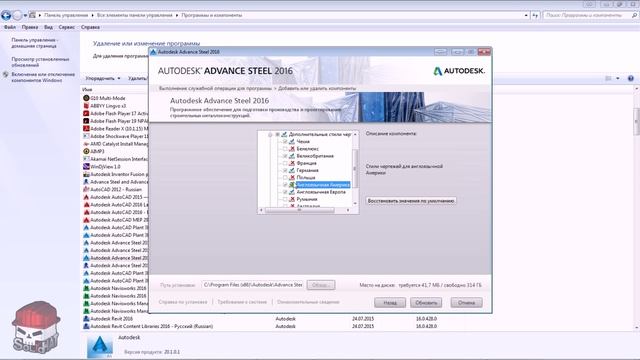The width and height of the screenshot is (640, 360).
Task: Click the Обновить button
Action: [426, 303]
